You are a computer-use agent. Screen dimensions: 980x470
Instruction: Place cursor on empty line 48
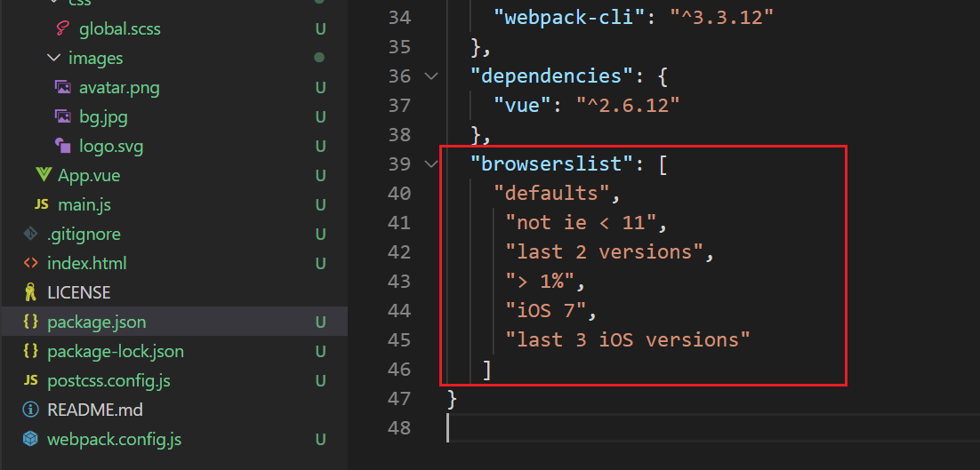tap(712, 428)
